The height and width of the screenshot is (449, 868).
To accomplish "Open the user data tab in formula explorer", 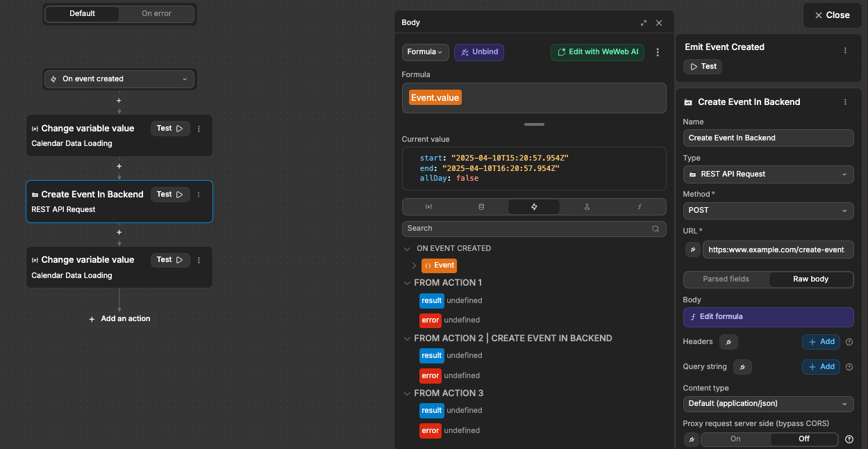I will click(587, 206).
